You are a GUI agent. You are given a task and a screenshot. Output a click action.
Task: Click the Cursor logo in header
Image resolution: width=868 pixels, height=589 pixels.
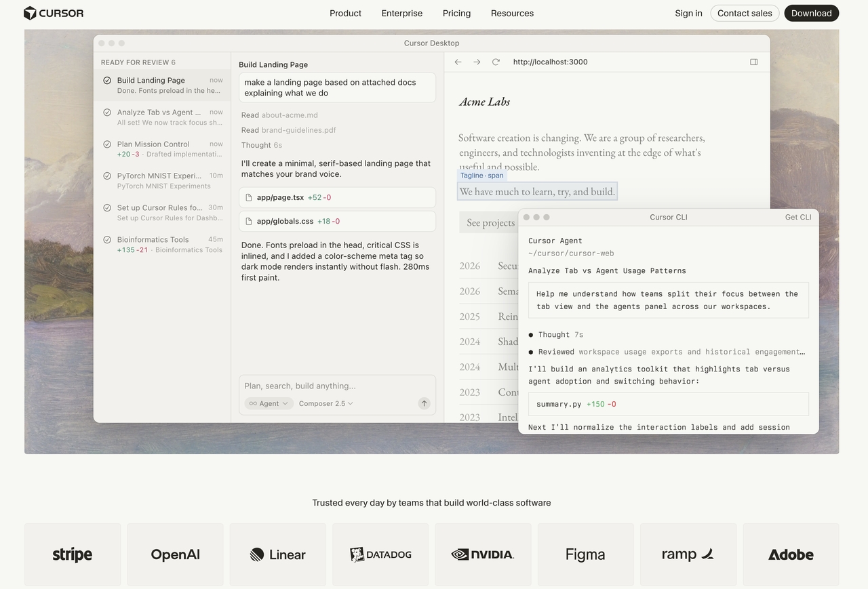pos(54,13)
